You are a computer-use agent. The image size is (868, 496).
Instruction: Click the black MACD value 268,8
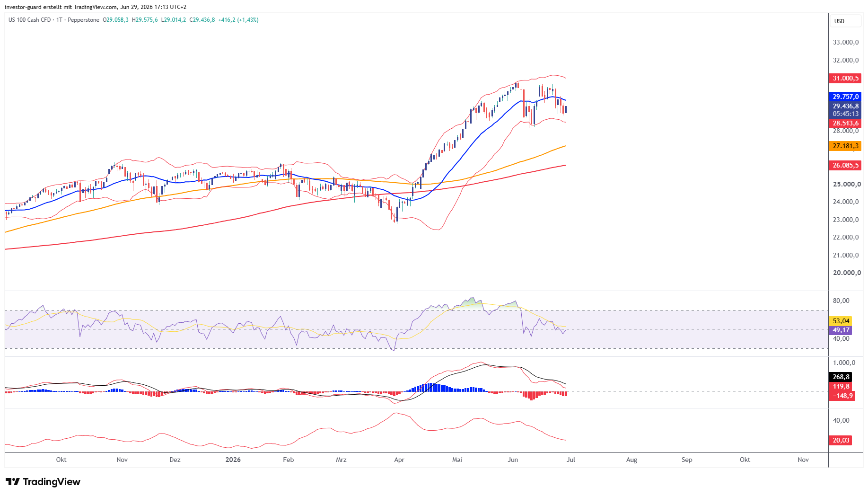[841, 377]
